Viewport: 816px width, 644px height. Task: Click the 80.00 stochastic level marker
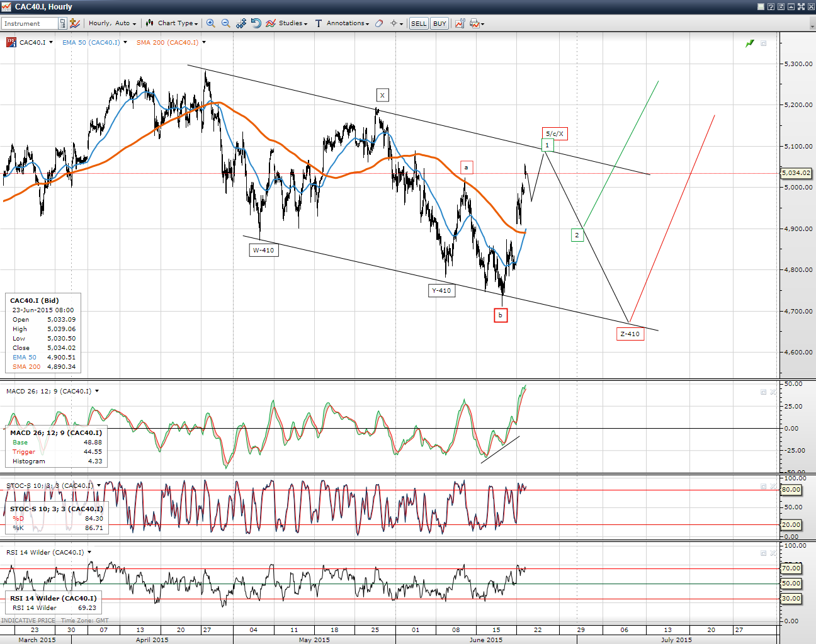(x=791, y=489)
